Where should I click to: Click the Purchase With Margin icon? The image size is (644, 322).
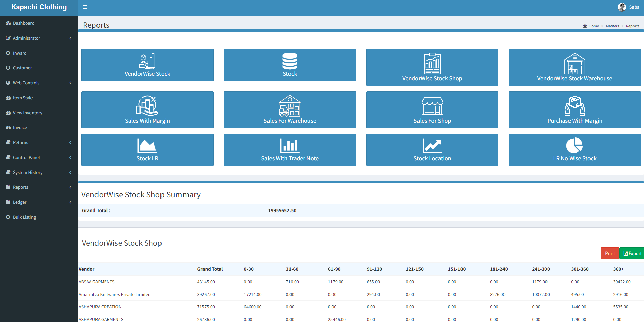[575, 106]
